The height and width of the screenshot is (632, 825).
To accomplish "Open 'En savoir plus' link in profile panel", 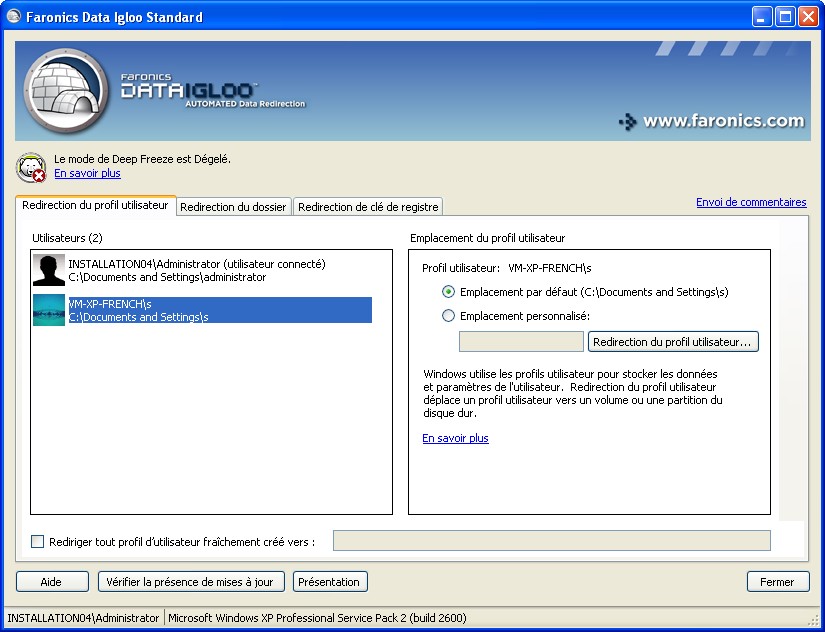I will (x=456, y=438).
